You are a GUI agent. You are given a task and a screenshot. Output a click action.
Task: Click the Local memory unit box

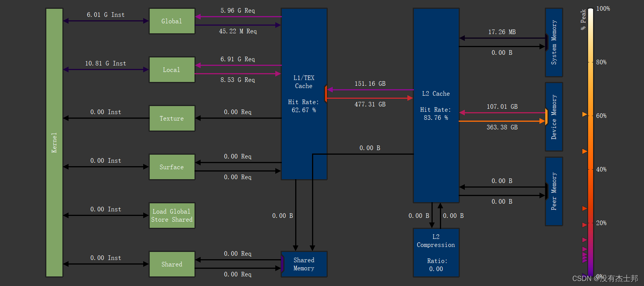[172, 70]
